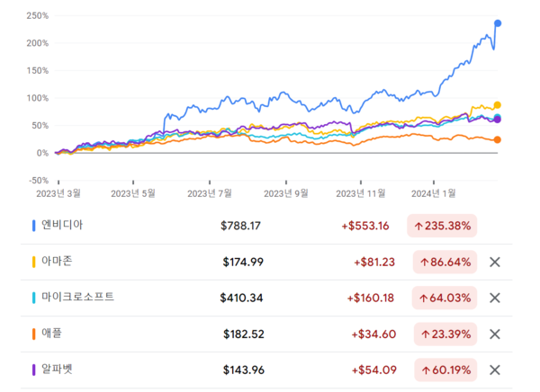Image resolution: width=540 pixels, height=392 pixels.
Task: Click the change value +$160.18
Action: pyautogui.click(x=371, y=298)
